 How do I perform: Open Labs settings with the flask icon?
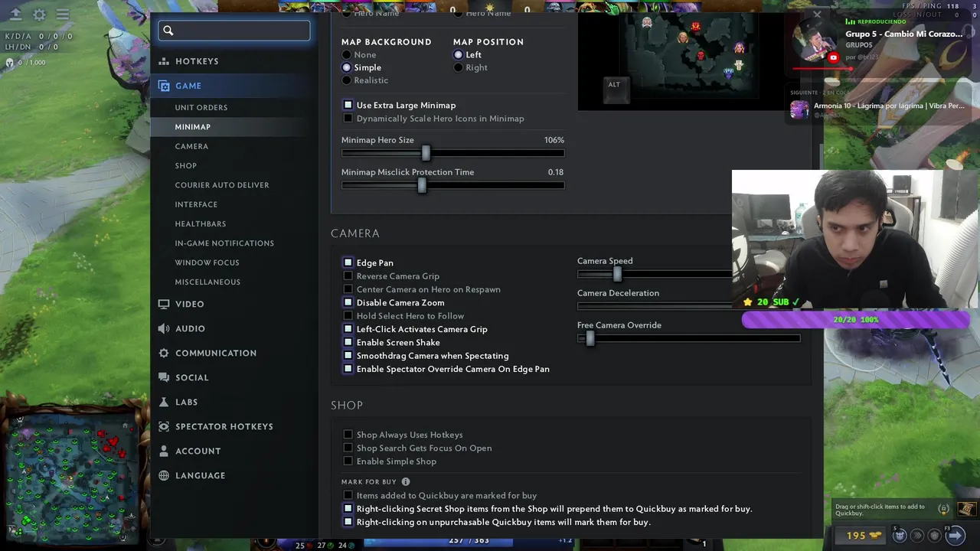(x=163, y=402)
